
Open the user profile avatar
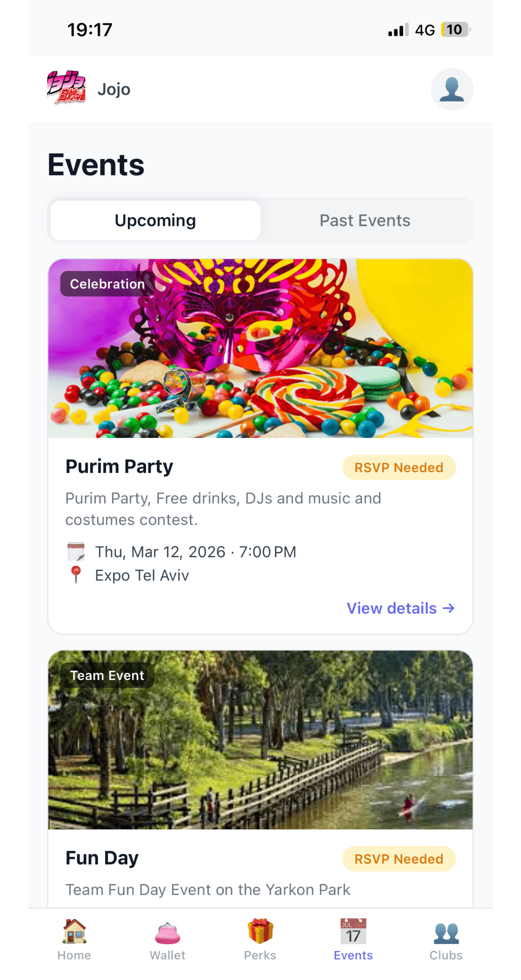[x=452, y=90]
